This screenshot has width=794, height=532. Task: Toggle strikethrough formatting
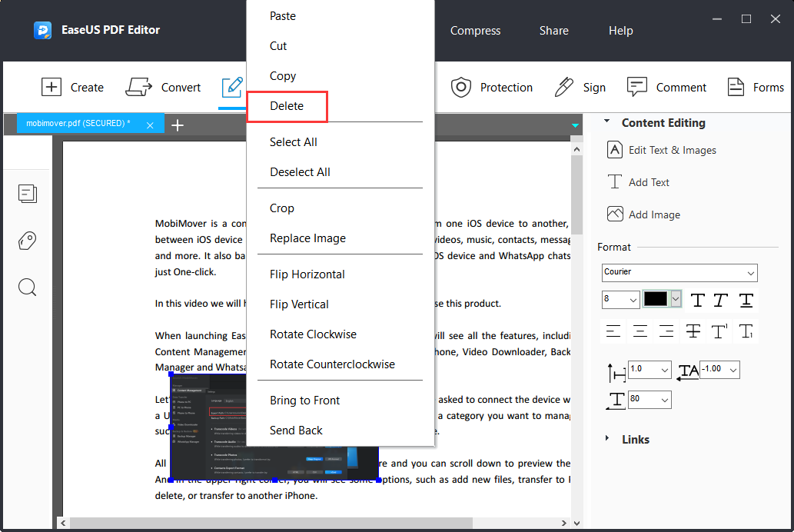pos(693,331)
